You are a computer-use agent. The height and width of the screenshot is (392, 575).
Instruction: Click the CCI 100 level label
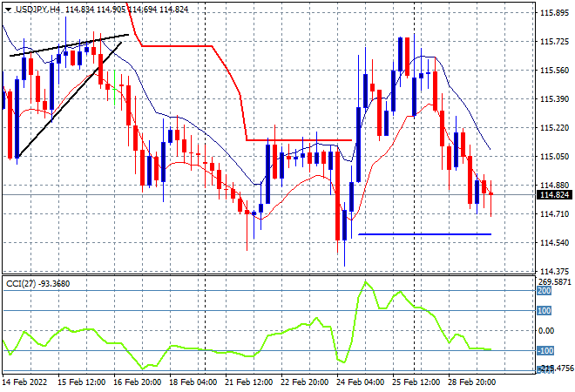(544, 311)
